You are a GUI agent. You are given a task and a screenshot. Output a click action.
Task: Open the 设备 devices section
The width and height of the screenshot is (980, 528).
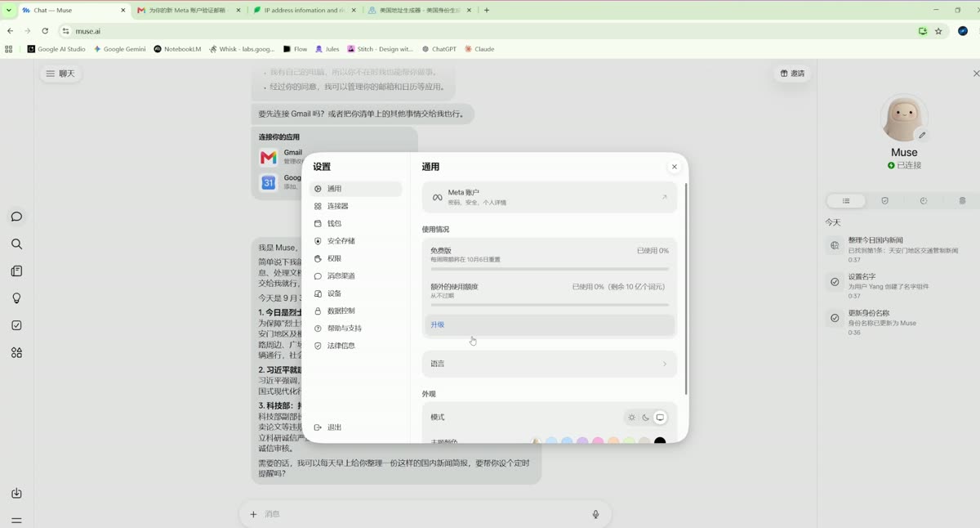coord(355,293)
